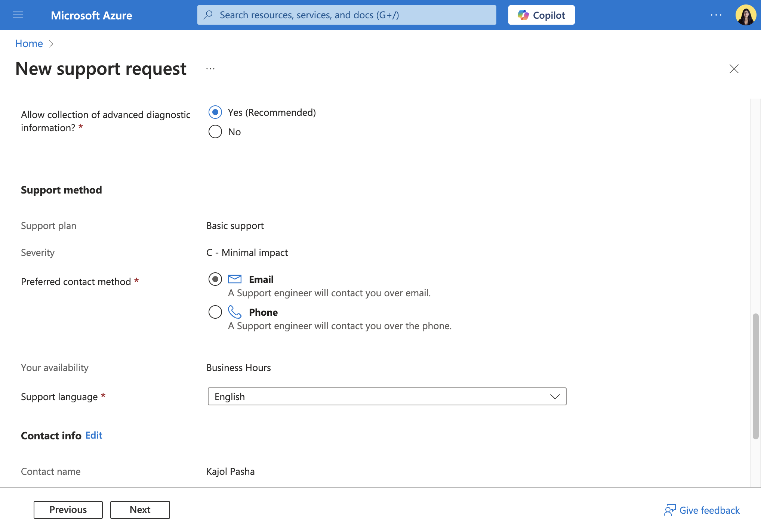Click the 'Basic support' plan value
Image resolution: width=761 pixels, height=532 pixels.
click(x=235, y=226)
